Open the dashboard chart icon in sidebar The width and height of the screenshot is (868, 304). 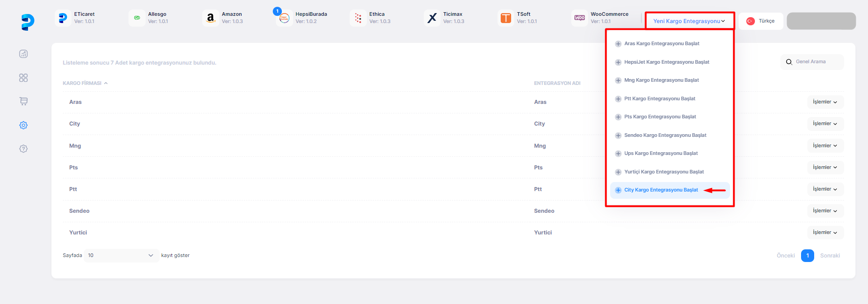tap(24, 54)
